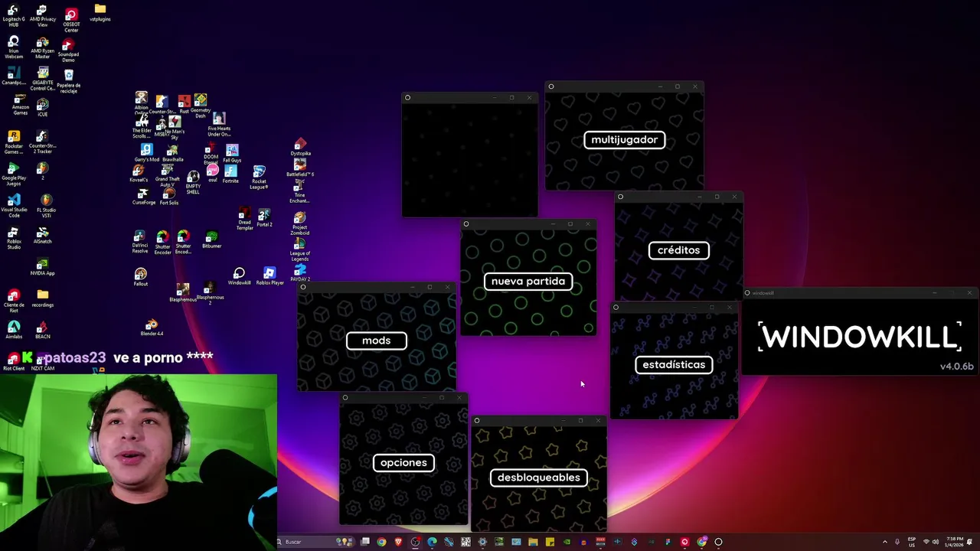980x551 pixels.
Task: Open Bitburner desktop icon
Action: click(212, 240)
